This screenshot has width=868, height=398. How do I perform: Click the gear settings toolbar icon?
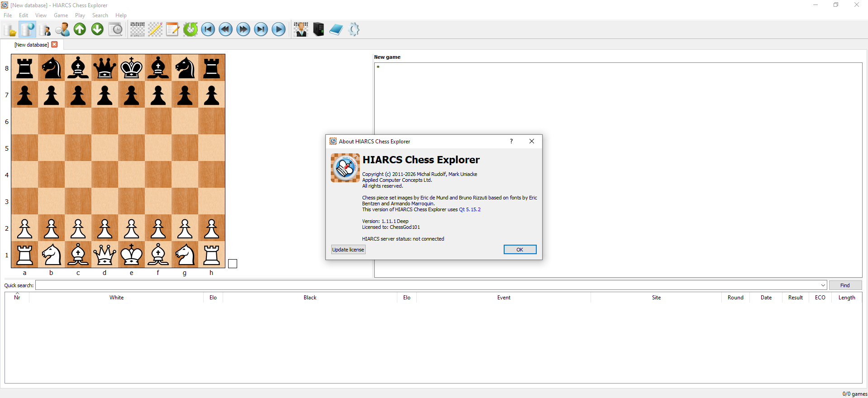(354, 30)
